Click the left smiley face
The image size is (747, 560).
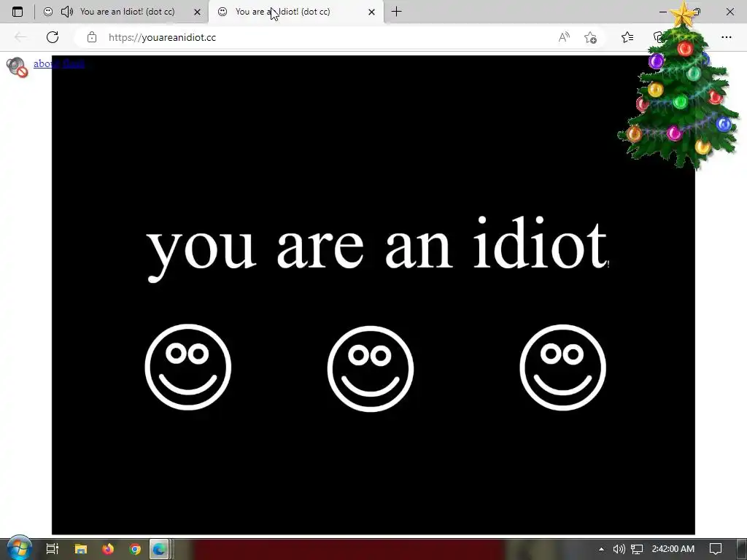click(187, 367)
